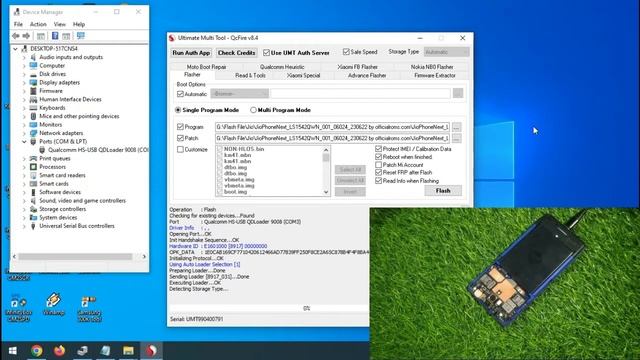Switch to Xiaomi FB Flasher tab
The width and height of the screenshot is (640, 360).
coord(358,67)
